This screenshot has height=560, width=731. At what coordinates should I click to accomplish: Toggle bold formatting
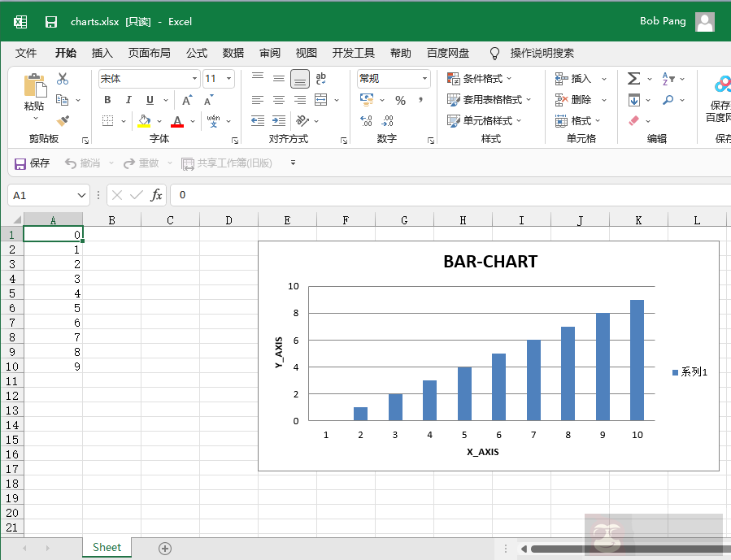pyautogui.click(x=107, y=100)
